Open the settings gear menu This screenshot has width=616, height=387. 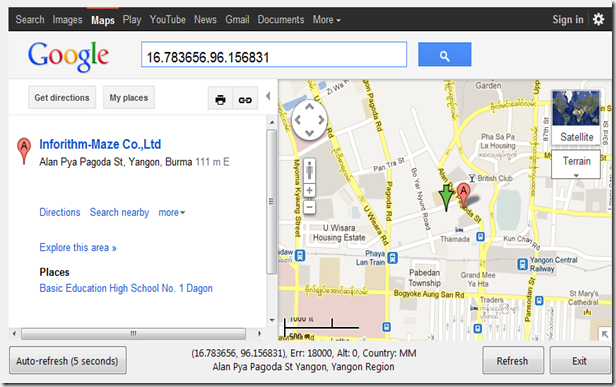[598, 19]
